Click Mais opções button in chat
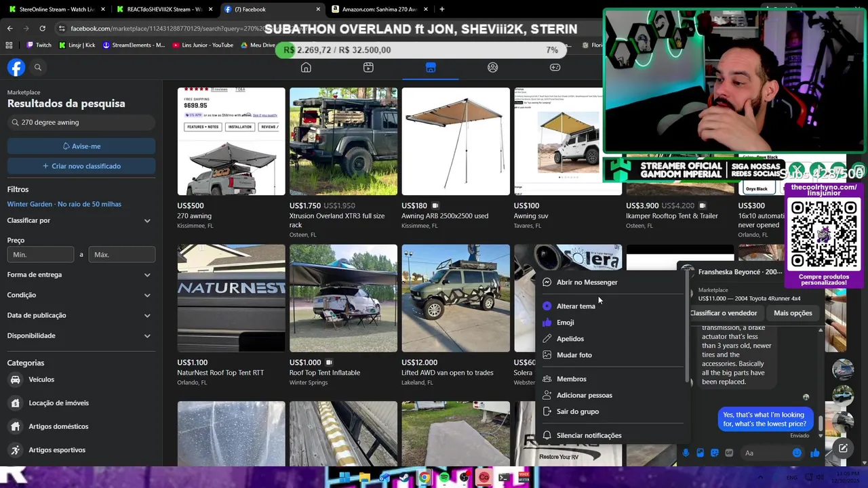868x488 pixels. point(793,313)
